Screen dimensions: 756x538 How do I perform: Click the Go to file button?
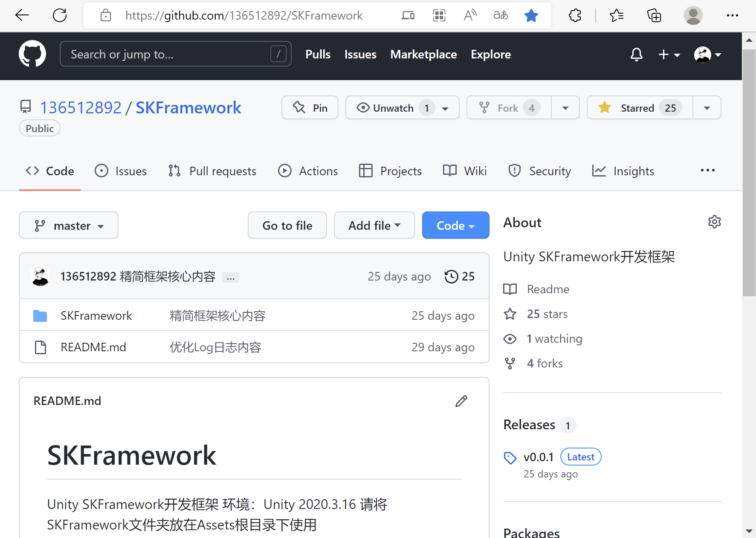pos(287,225)
